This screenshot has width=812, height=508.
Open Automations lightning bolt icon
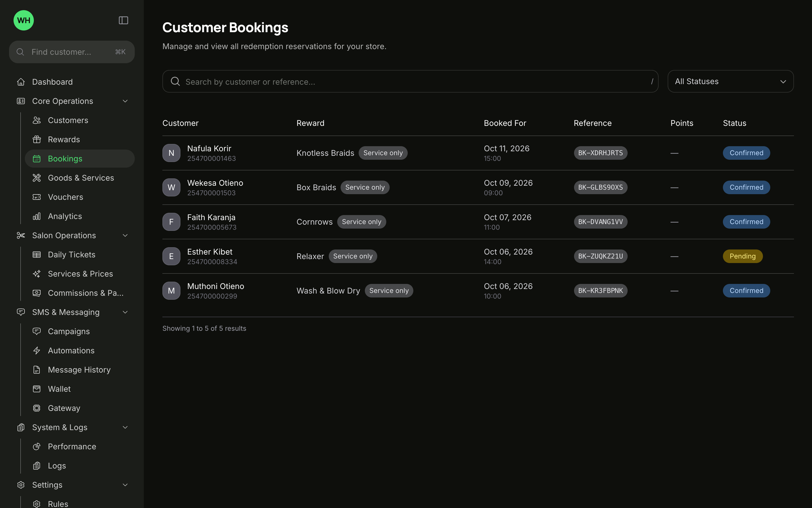pyautogui.click(x=37, y=351)
